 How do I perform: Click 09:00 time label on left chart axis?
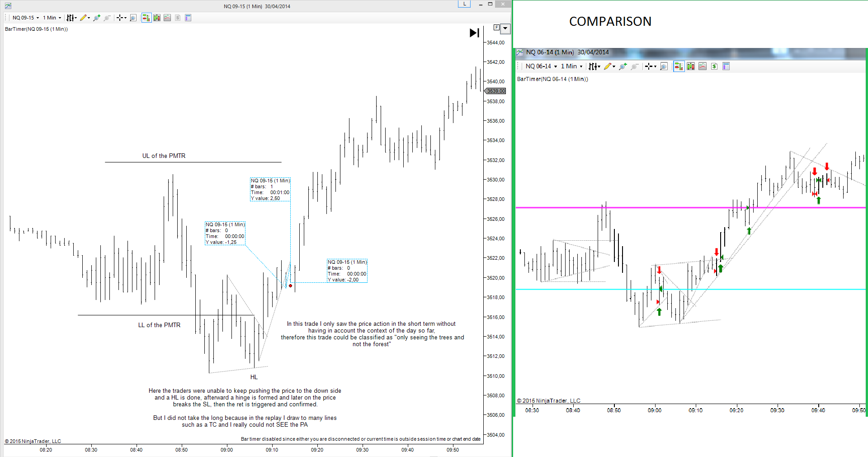click(226, 450)
